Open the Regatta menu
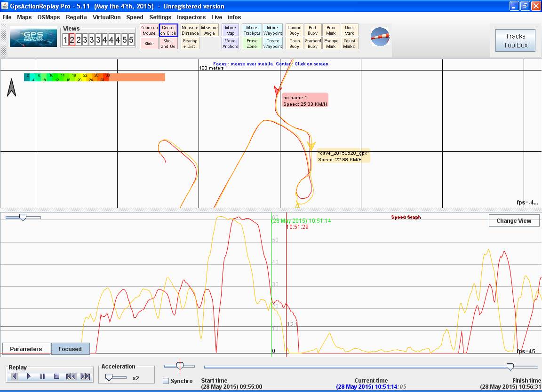 point(76,17)
